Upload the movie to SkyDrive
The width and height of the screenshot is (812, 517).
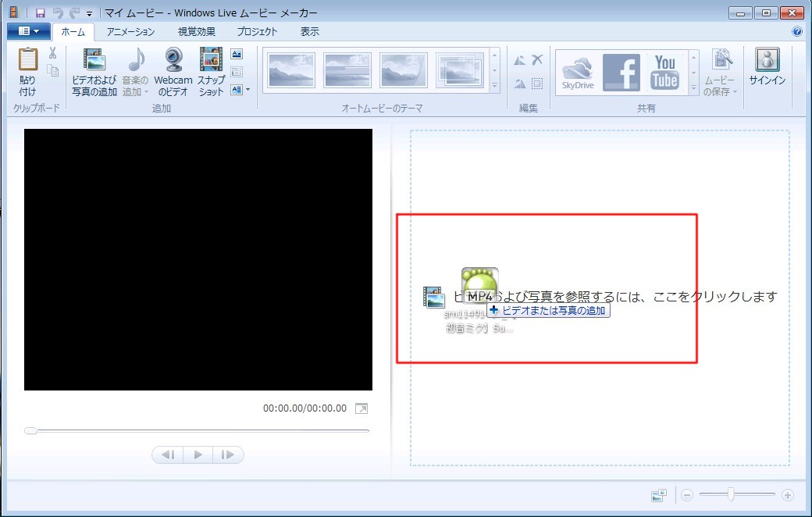point(579,72)
